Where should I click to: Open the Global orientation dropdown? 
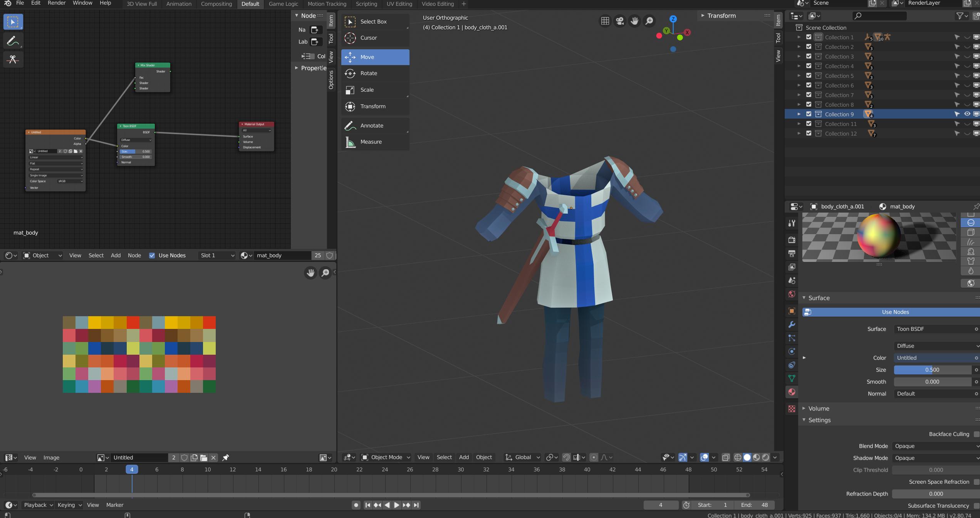click(x=522, y=457)
